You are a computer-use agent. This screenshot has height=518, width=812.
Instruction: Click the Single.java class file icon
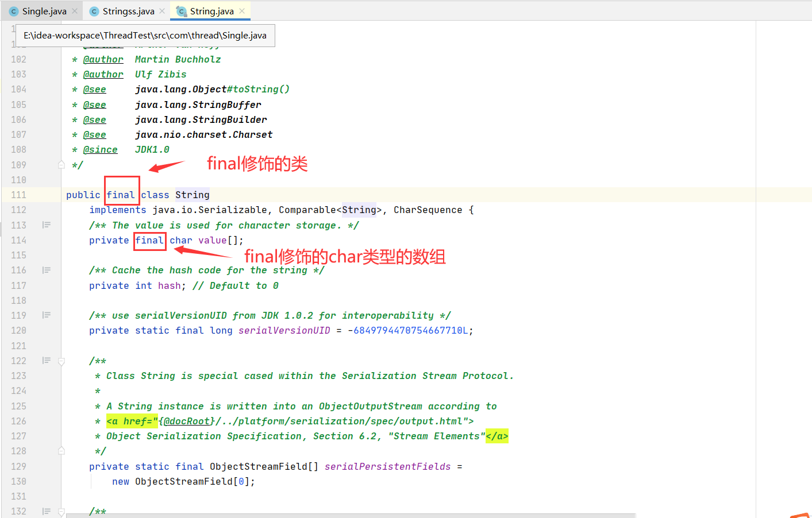[14, 11]
